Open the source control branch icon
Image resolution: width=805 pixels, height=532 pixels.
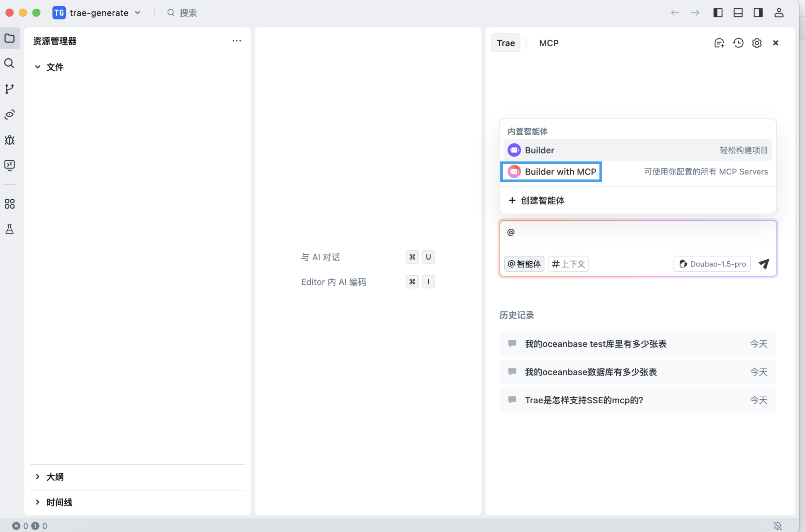point(9,89)
